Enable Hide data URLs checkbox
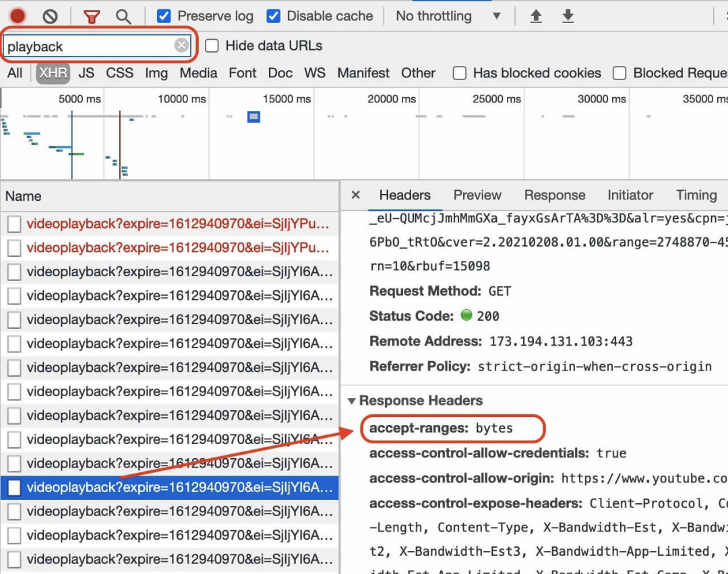Viewport: 728px width, 574px height. (212, 46)
